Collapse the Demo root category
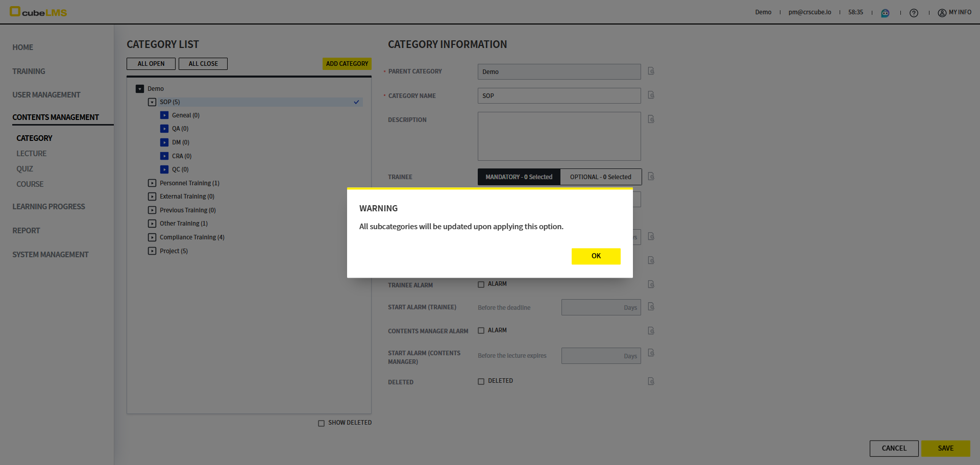 click(x=140, y=89)
